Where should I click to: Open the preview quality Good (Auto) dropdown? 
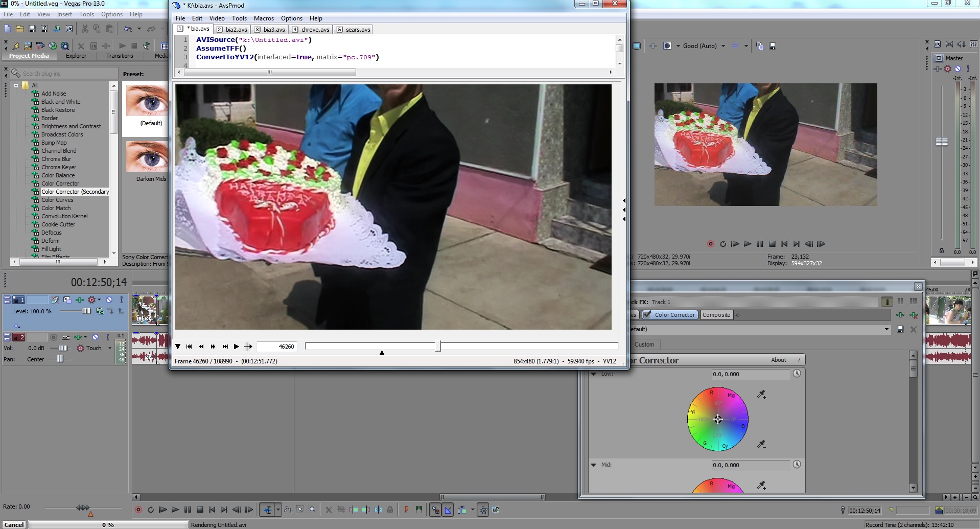point(722,46)
